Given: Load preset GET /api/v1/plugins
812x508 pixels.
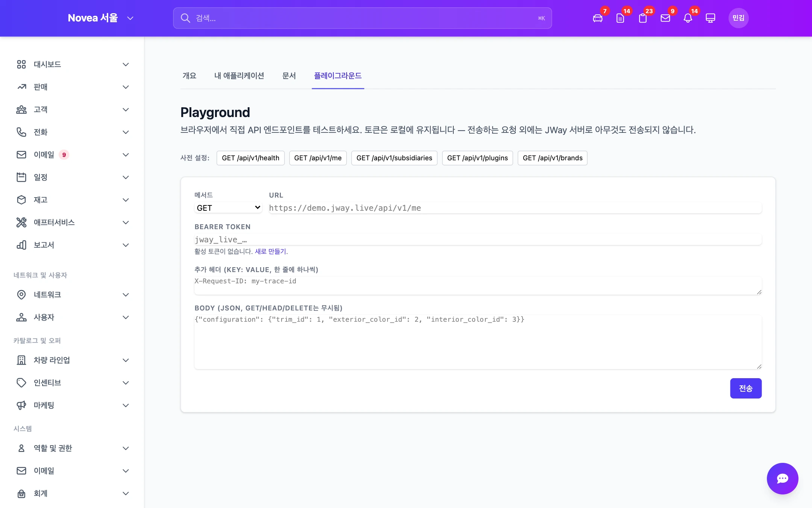Looking at the screenshot, I should [477, 158].
